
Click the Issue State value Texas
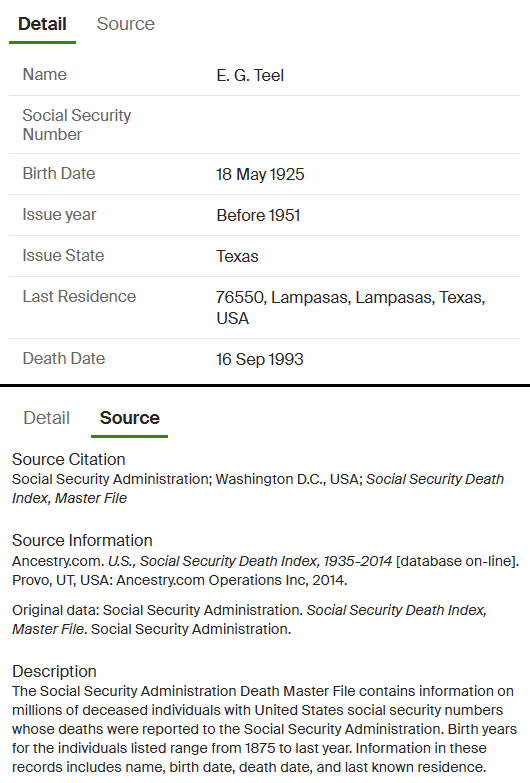coord(237,256)
